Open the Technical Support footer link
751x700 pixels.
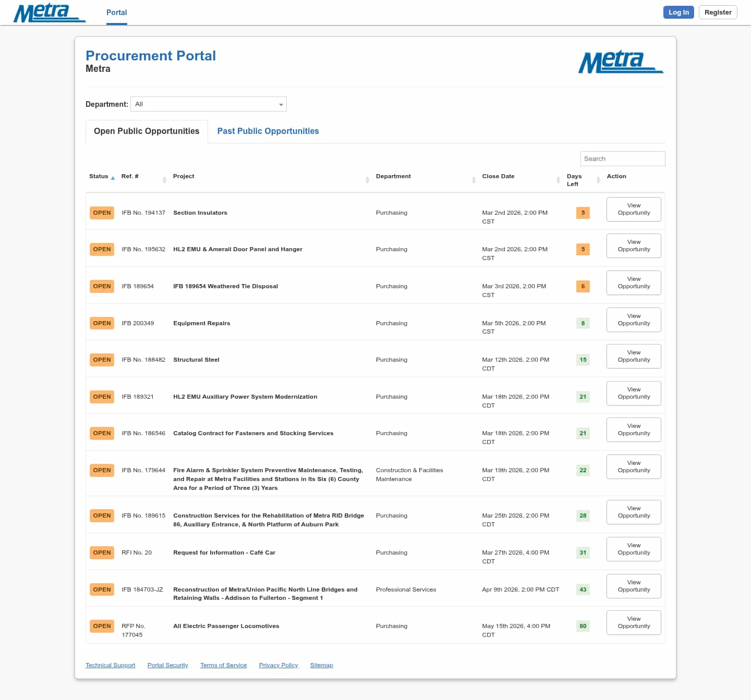110,666
